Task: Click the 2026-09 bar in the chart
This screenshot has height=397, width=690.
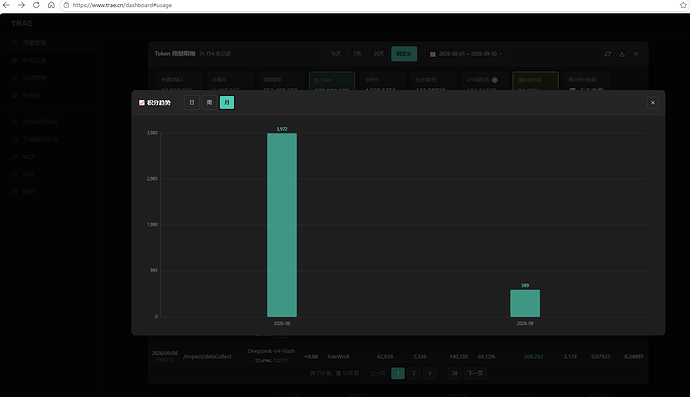Action: (x=525, y=303)
